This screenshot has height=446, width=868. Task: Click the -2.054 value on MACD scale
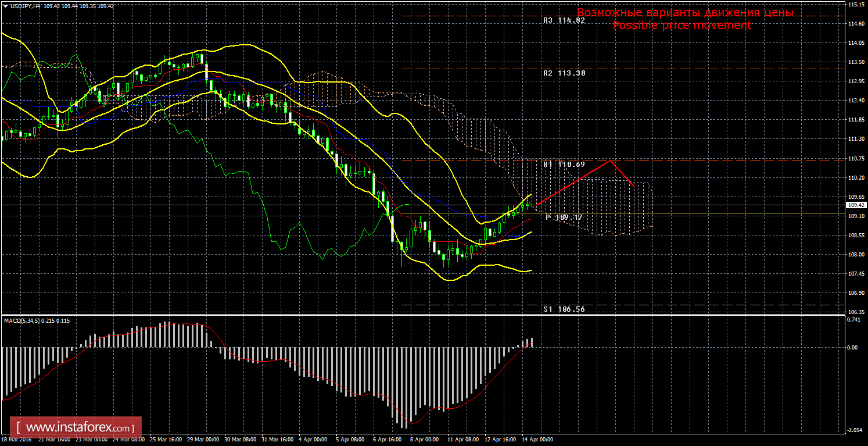855,430
